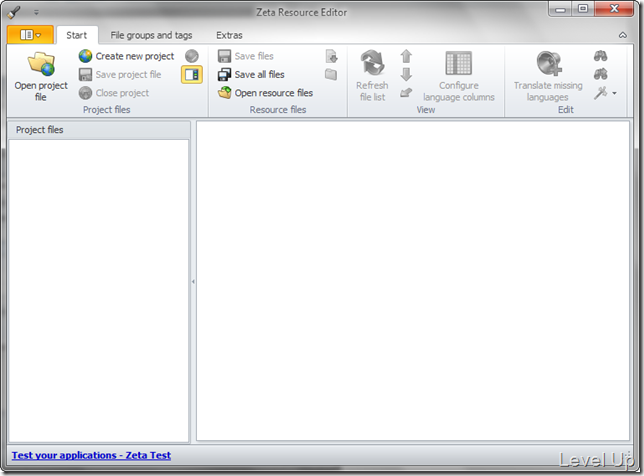The image size is (644, 476).
Task: Collapse the Project files panel with the splitter arrow
Action: click(x=193, y=282)
